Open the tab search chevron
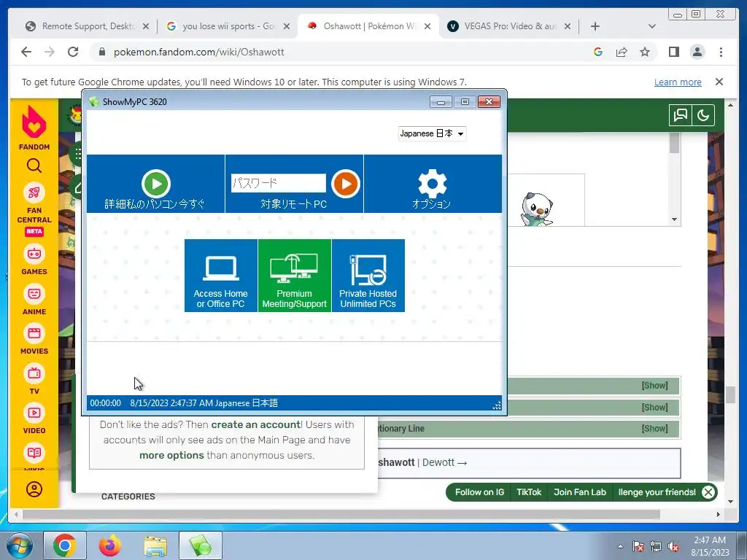The image size is (747, 560). (652, 26)
